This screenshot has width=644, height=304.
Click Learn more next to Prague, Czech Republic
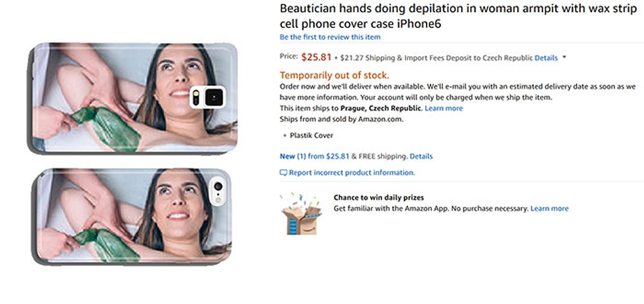pyautogui.click(x=443, y=108)
